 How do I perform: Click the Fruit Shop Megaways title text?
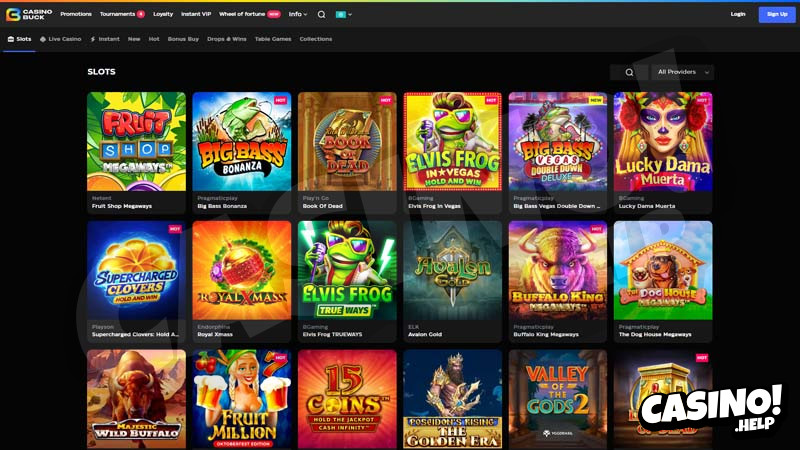click(122, 206)
